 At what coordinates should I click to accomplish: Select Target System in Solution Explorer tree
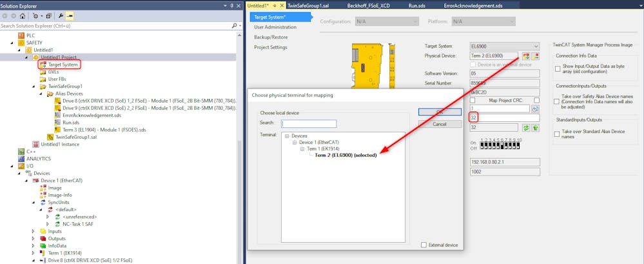coord(63,65)
